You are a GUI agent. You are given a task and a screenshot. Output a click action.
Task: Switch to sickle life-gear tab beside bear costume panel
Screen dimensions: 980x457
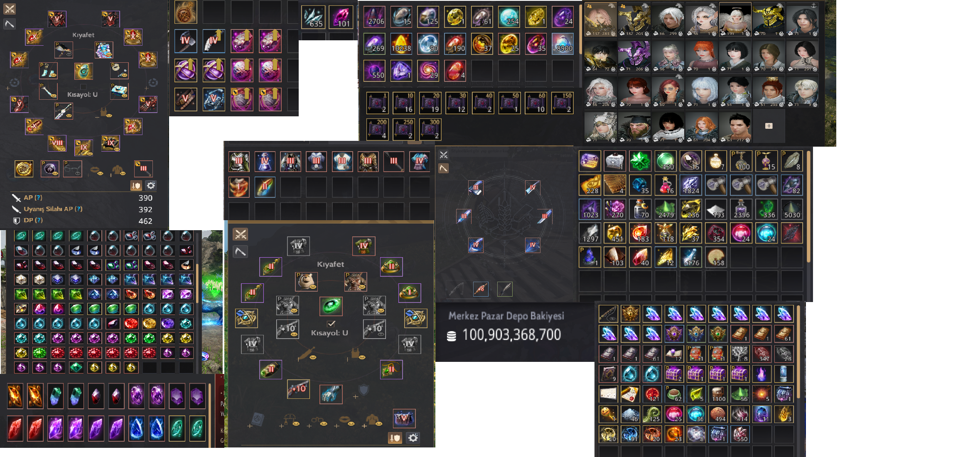(241, 252)
